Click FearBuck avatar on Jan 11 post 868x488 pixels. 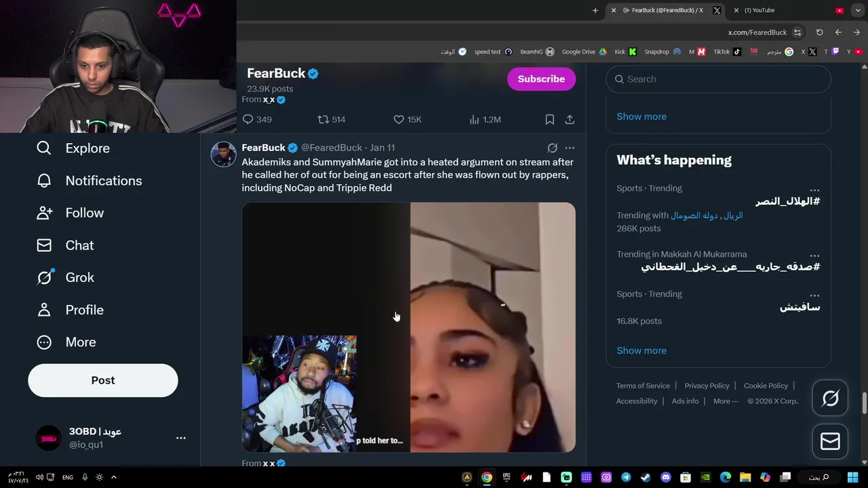pos(223,155)
